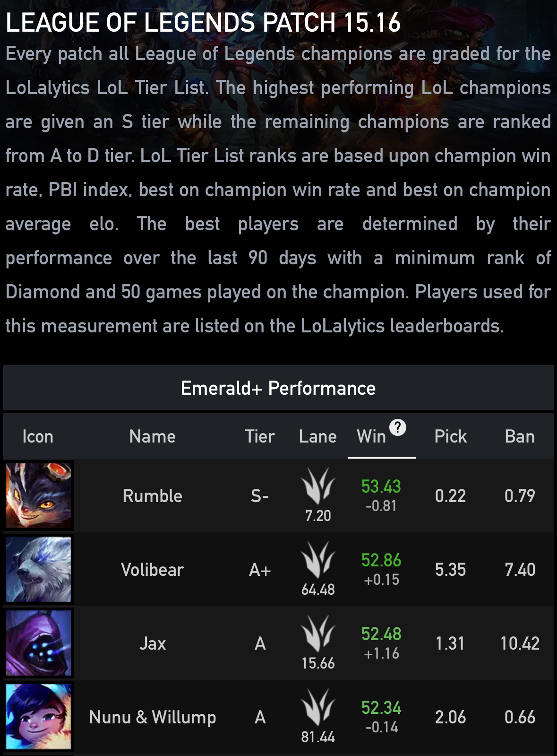
Task: Open the Volibear champion name link
Action: coord(153,570)
